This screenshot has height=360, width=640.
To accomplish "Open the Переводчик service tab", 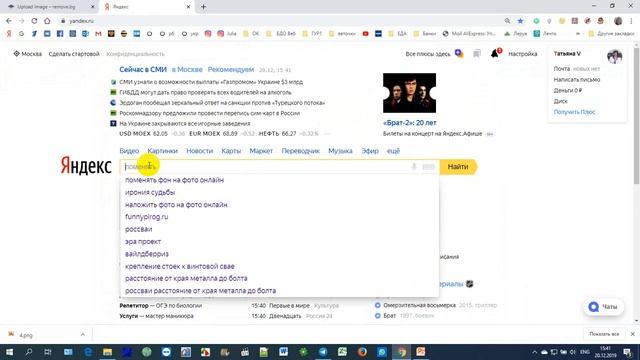I will click(300, 151).
